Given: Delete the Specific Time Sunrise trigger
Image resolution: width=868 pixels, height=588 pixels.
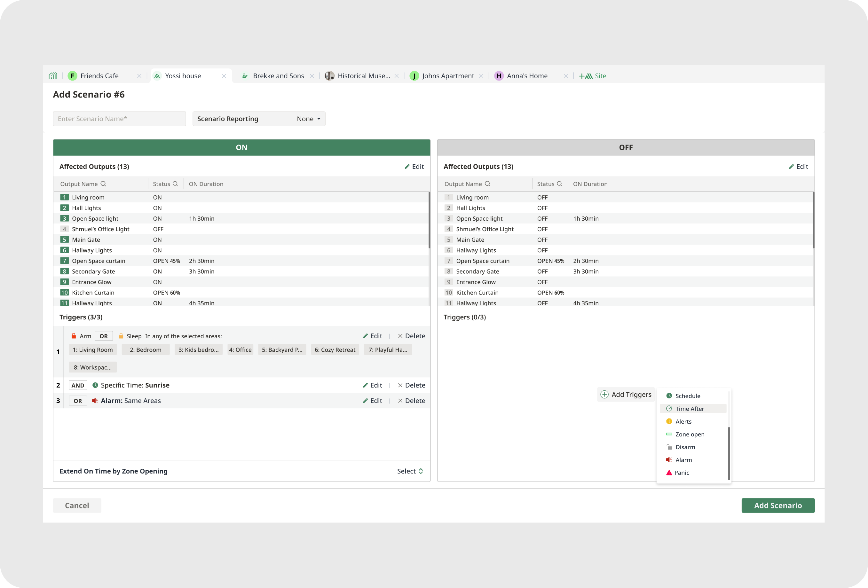Looking at the screenshot, I should click(x=412, y=385).
